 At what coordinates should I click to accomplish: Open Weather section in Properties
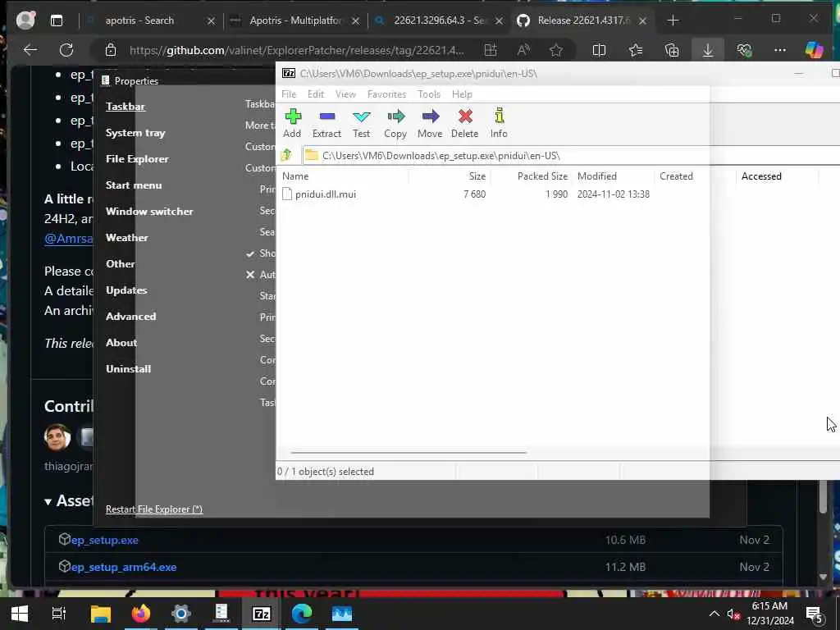127,238
